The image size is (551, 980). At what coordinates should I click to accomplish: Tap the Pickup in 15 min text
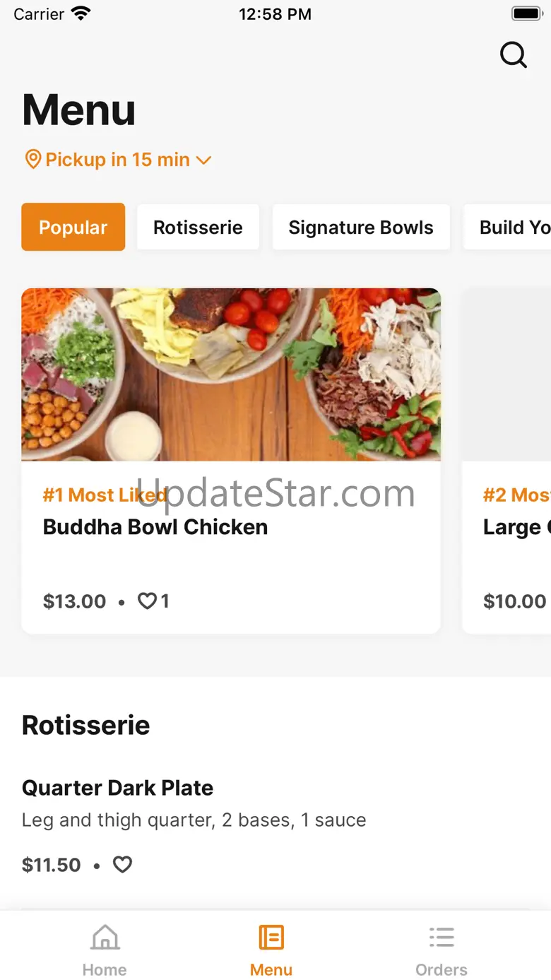click(x=118, y=160)
